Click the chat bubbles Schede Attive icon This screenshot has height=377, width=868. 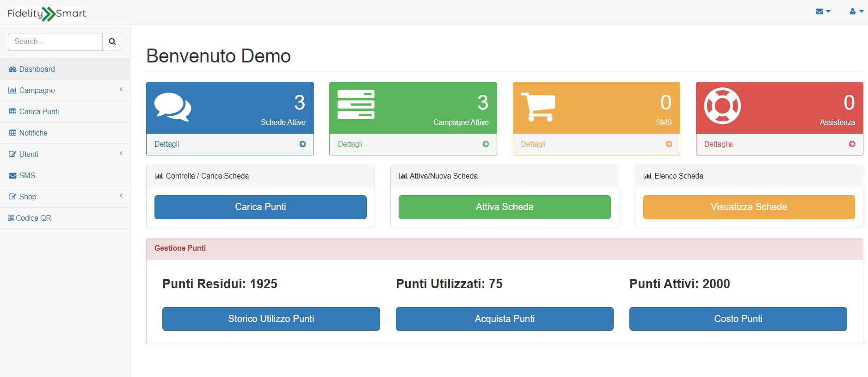(172, 107)
